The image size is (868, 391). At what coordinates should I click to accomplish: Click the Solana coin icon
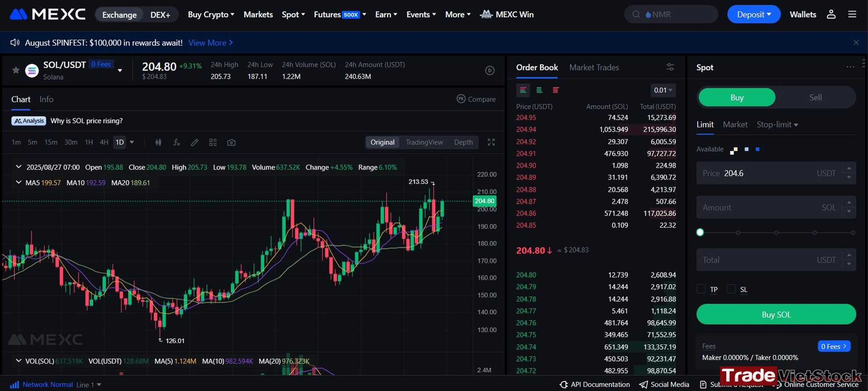tap(32, 71)
